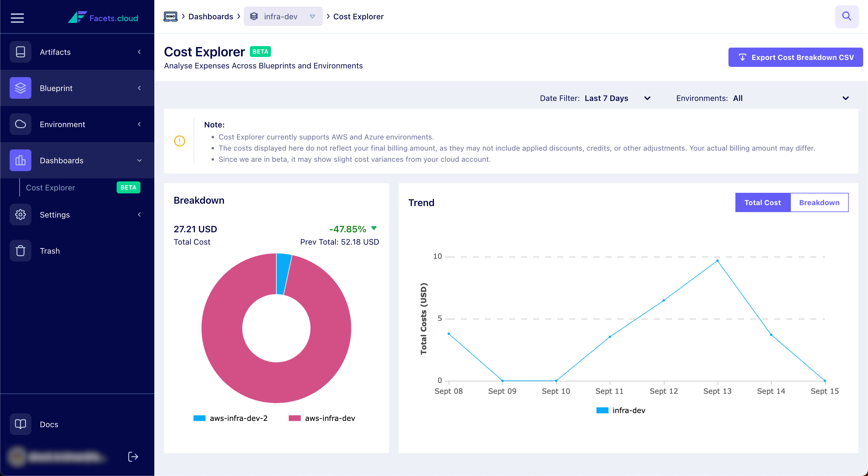Click the Dashboards breadcrumb link
The image size is (868, 476).
(211, 16)
